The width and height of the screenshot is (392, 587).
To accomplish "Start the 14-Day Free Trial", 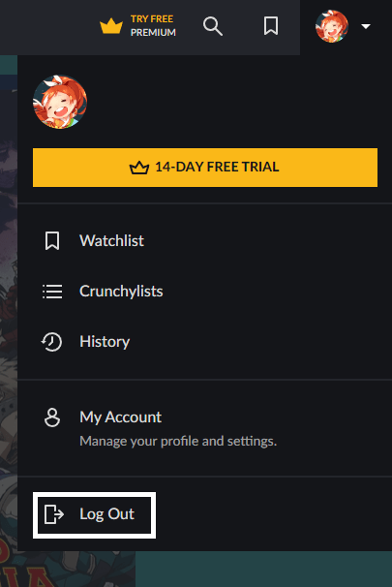I will tap(205, 168).
